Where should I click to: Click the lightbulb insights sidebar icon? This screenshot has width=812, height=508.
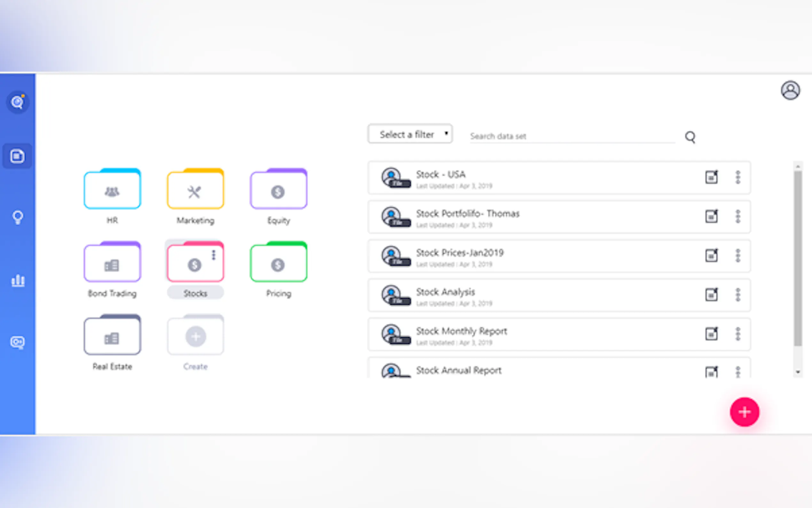[x=18, y=217]
